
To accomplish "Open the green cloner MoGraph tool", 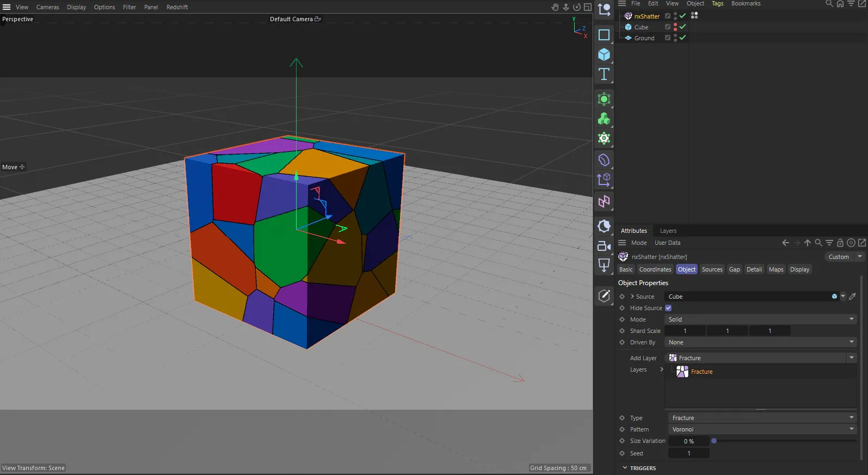I will (x=604, y=119).
